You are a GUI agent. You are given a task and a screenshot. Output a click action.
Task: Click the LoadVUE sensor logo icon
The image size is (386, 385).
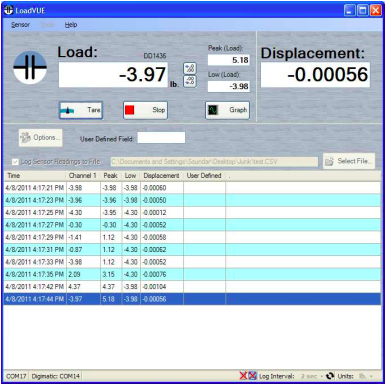(x=30, y=67)
